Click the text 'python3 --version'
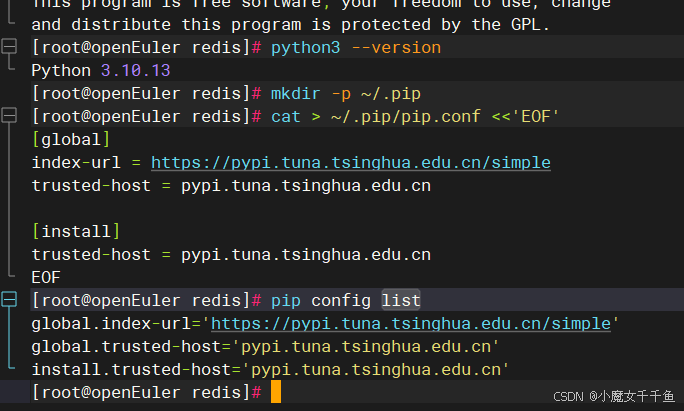 point(356,47)
